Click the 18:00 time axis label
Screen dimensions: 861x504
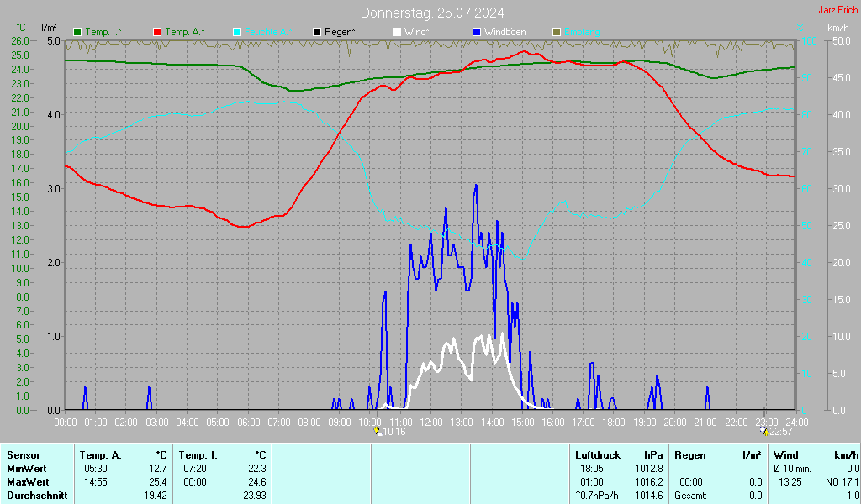pos(614,423)
